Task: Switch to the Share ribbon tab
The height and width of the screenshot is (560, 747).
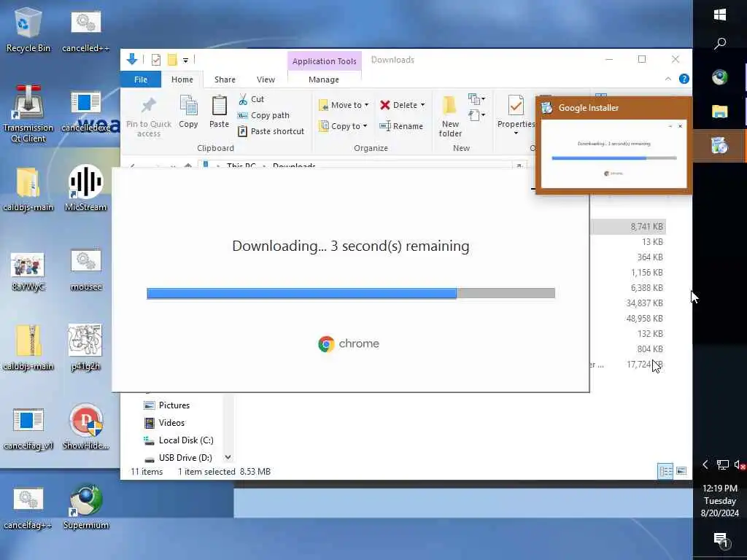Action: (225, 79)
